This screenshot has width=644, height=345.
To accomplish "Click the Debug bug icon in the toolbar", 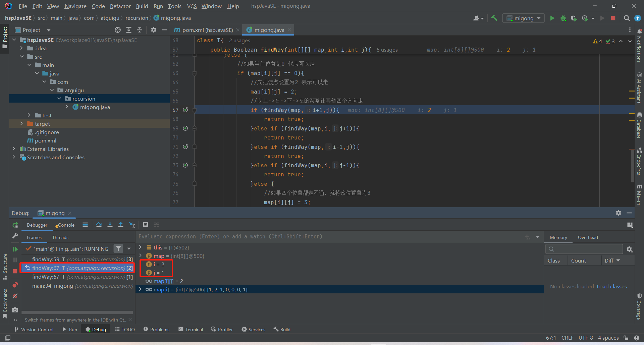I will coord(563,18).
